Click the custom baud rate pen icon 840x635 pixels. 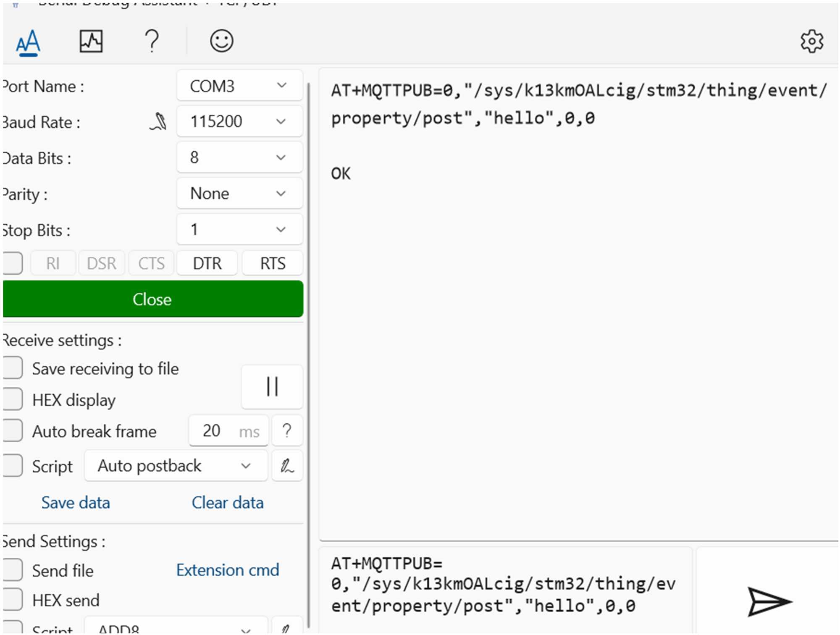coord(159,122)
